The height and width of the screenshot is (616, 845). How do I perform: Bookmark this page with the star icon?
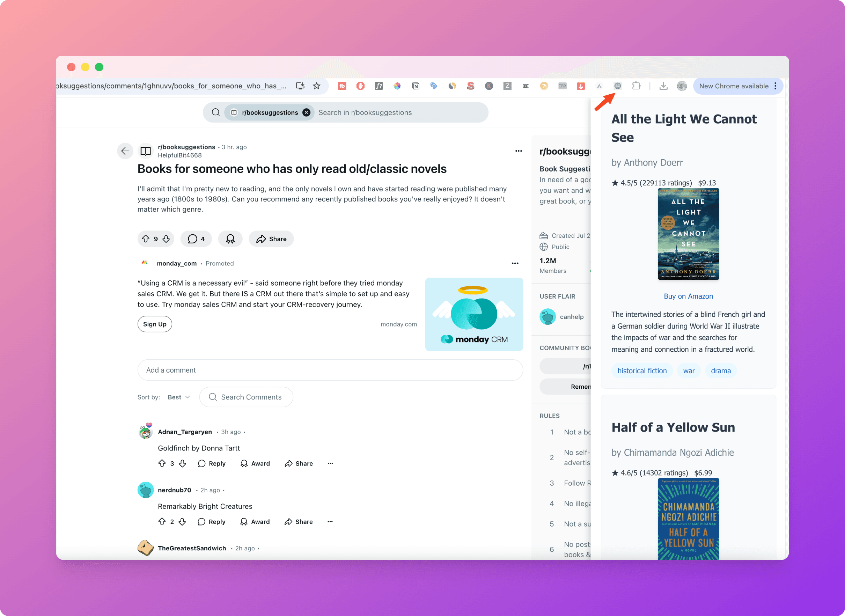click(316, 86)
